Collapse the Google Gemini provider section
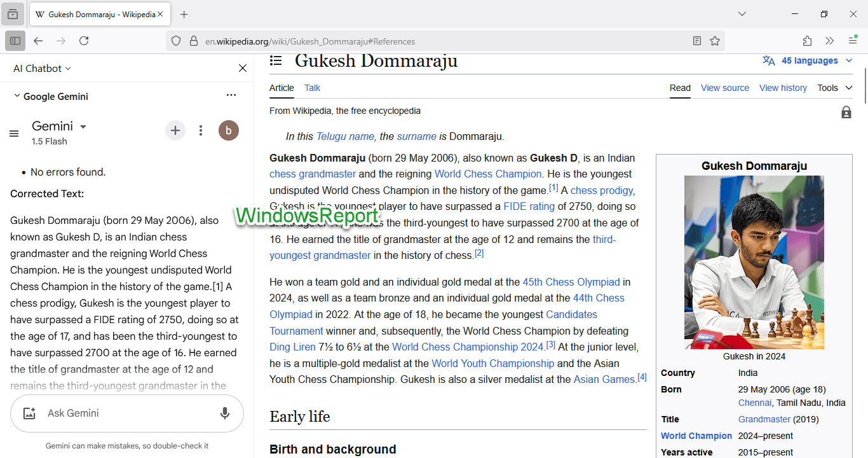868x458 pixels. [x=17, y=96]
